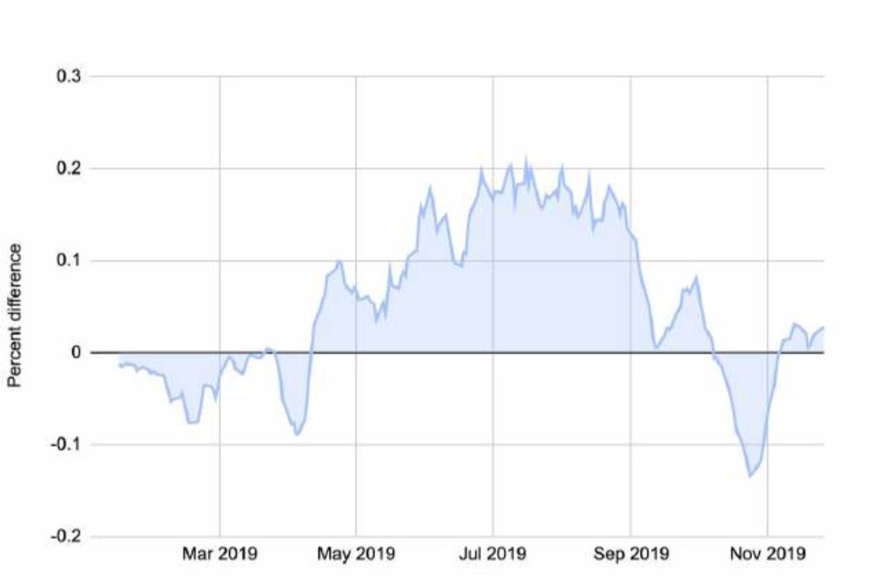Click the April dip near -0.09

click(x=297, y=434)
